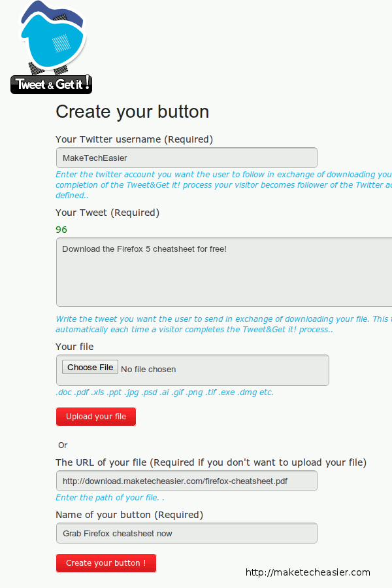Select the button name field showing Grab Firefox cheatsheet now

coord(186,533)
